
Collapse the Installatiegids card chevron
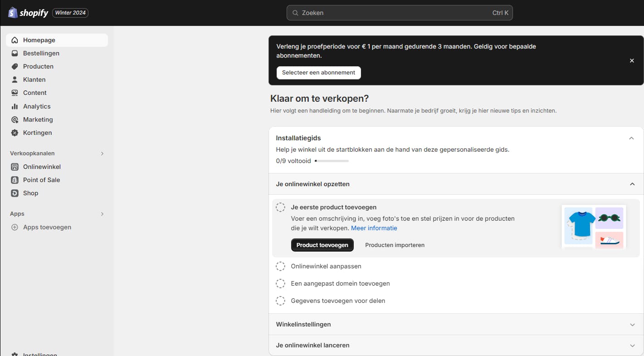[x=631, y=138]
